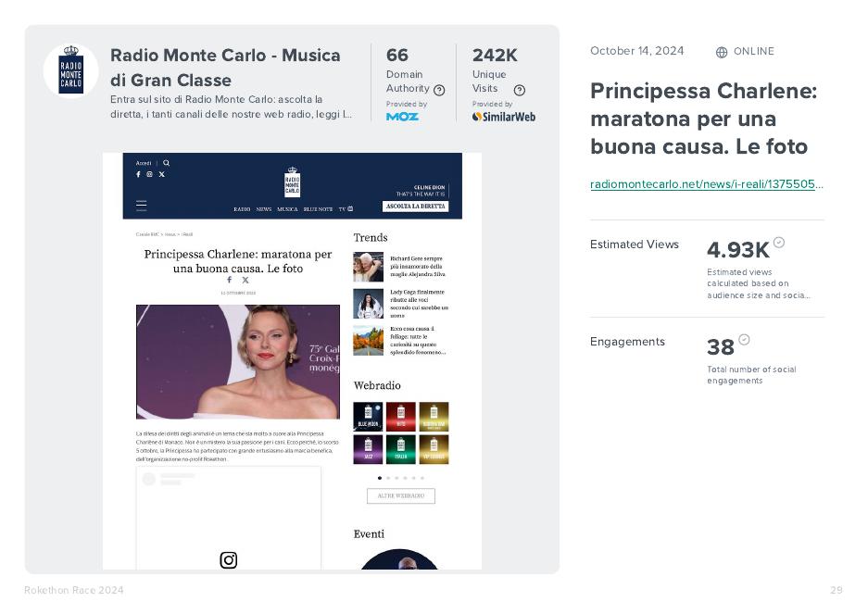Click the search magnifier in site header
Screen dimensions: 868x614
pos(166,163)
